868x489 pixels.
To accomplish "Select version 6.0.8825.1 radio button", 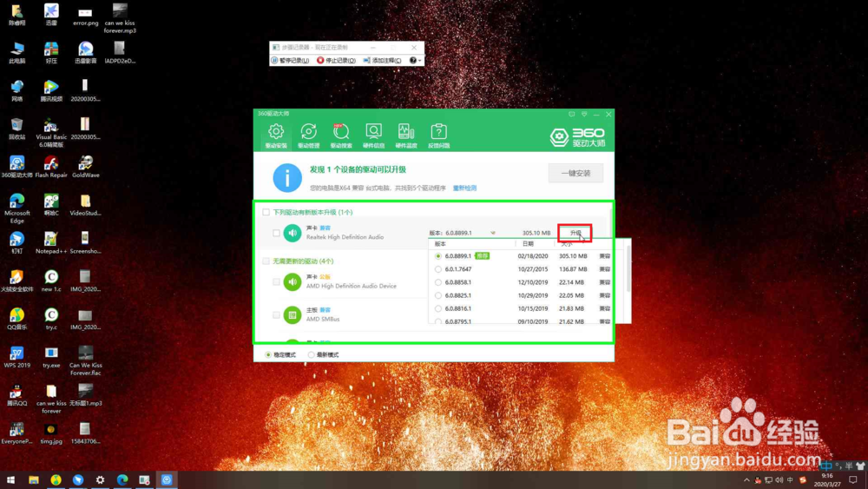I will (x=437, y=295).
